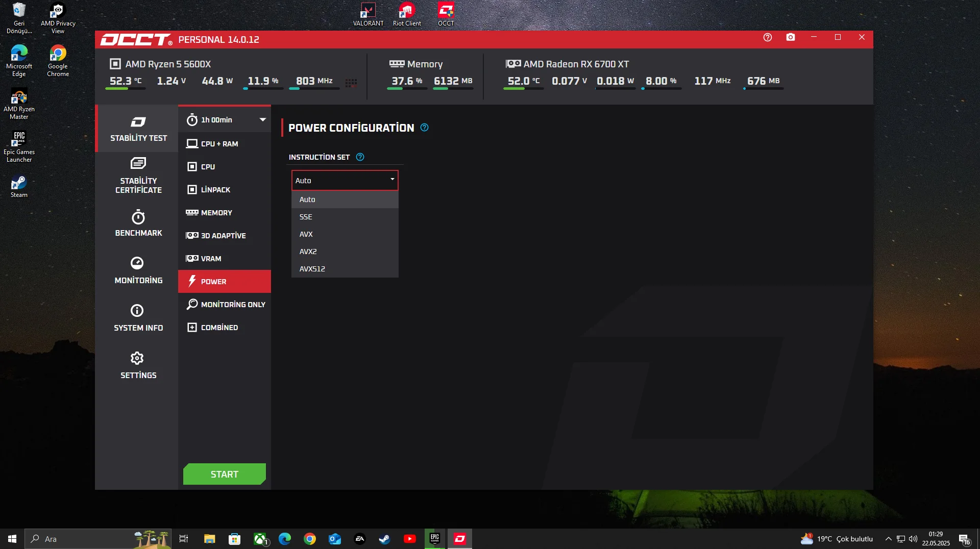Click the taskbar search box
Screen dimensions: 980x549
[98, 539]
